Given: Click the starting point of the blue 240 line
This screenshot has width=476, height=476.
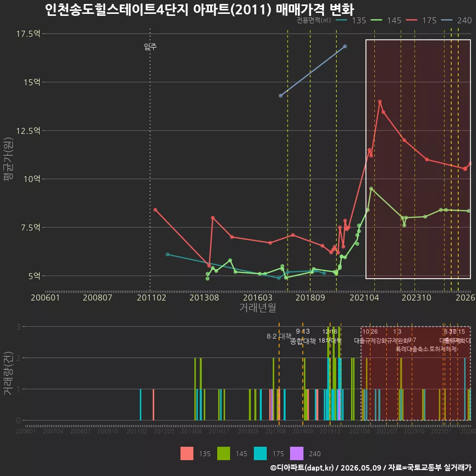Looking at the screenshot, I should click(x=281, y=96).
